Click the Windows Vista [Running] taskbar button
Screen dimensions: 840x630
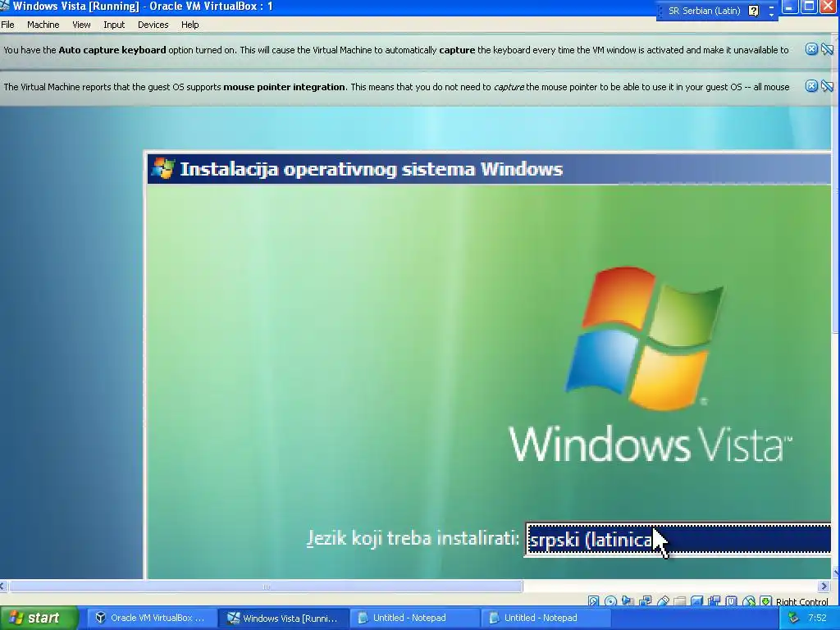(283, 619)
